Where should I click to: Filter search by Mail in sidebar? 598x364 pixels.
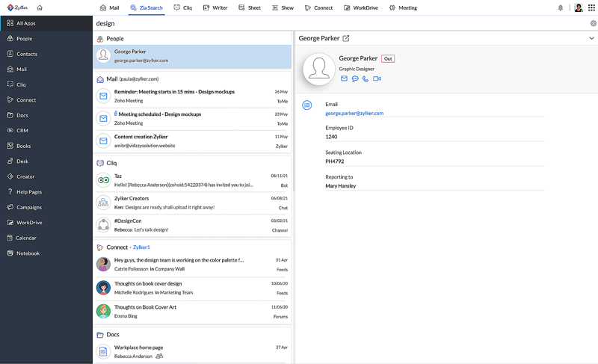point(46,70)
